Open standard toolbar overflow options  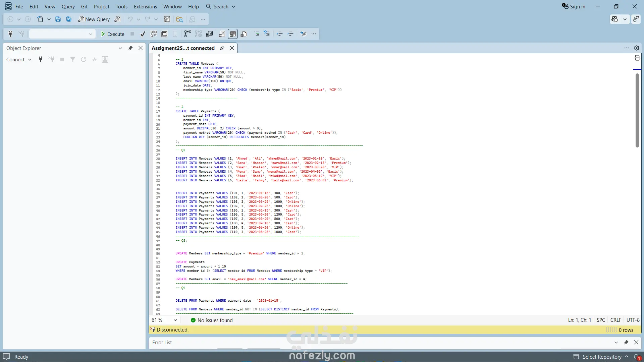pyautogui.click(x=203, y=19)
